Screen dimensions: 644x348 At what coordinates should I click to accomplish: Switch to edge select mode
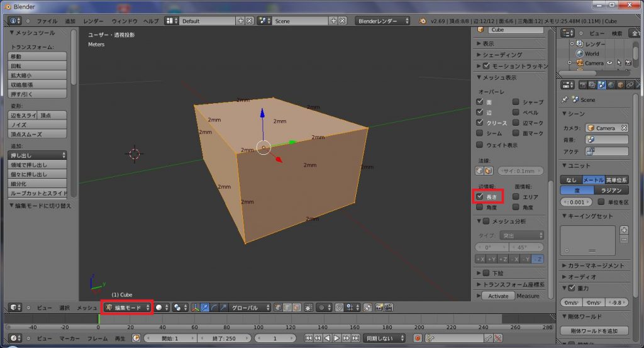(287, 307)
